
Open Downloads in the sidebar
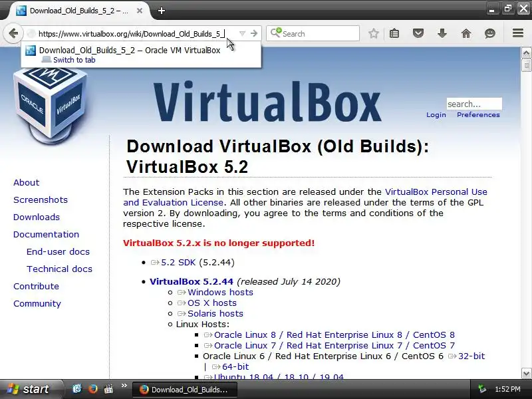tap(37, 217)
